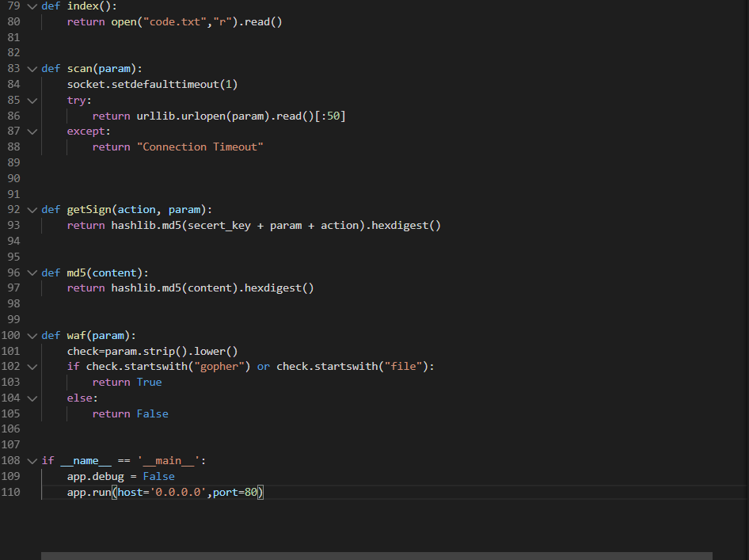Click the False value on line 109

point(158,476)
